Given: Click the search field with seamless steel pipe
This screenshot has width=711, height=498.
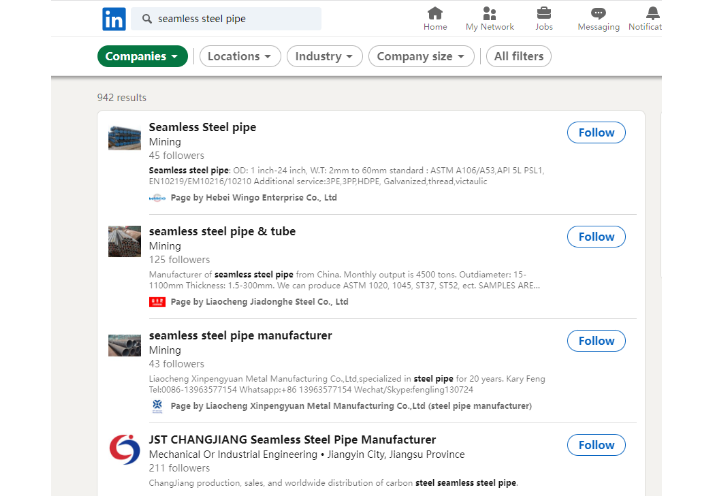Looking at the screenshot, I should click(226, 19).
